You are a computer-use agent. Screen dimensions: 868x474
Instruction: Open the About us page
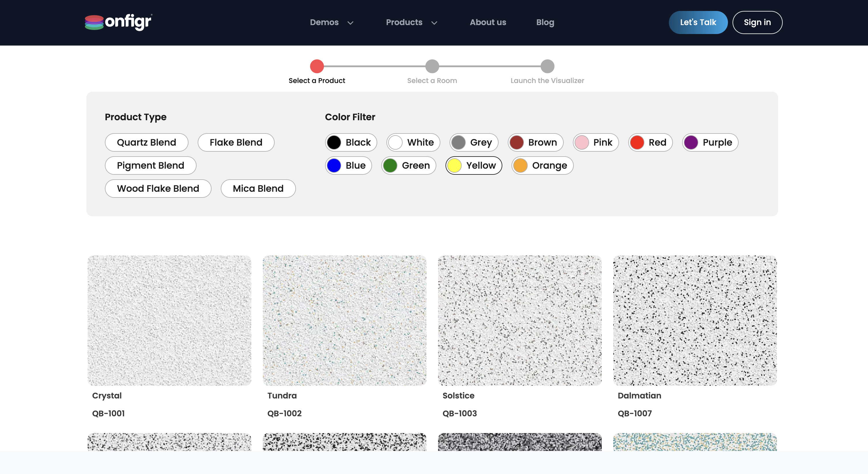tap(488, 22)
